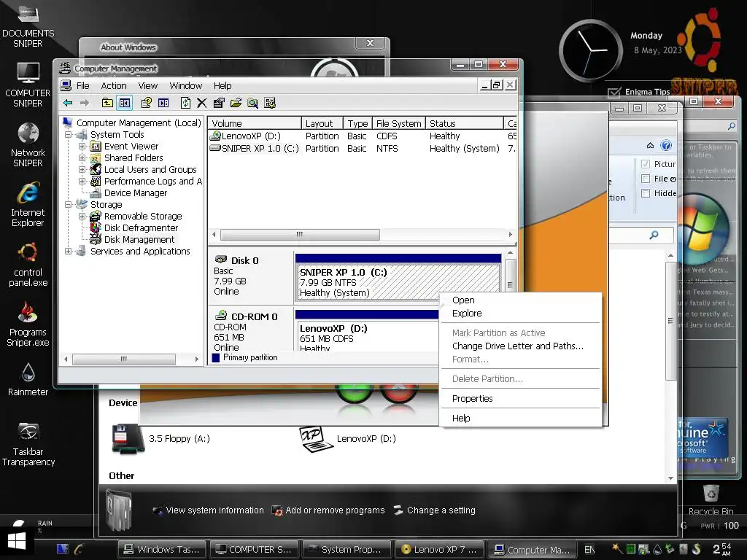Click View system information link
Image resolution: width=747 pixels, height=560 pixels.
[208, 510]
